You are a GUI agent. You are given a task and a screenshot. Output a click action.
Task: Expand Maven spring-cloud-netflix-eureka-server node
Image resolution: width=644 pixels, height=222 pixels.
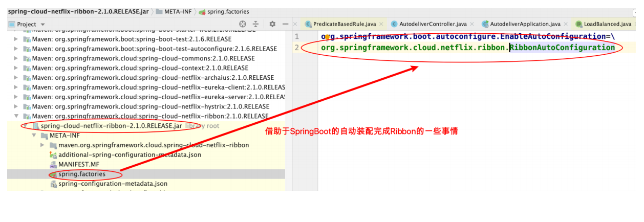(x=16, y=97)
